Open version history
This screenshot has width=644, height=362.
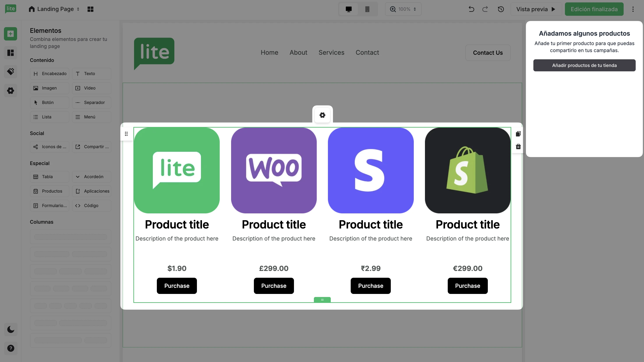[x=501, y=9]
